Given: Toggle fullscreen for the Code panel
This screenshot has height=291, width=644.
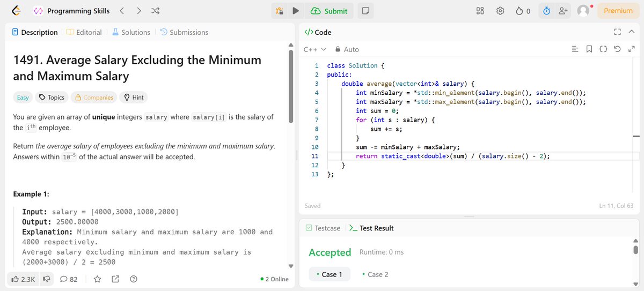Looking at the screenshot, I should [x=617, y=32].
